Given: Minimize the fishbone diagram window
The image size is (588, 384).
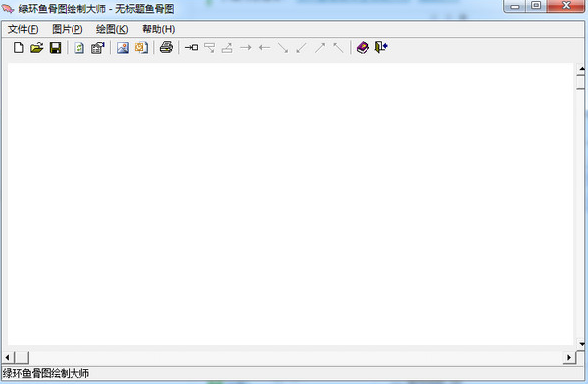Looking at the screenshot, I should coord(514,6).
